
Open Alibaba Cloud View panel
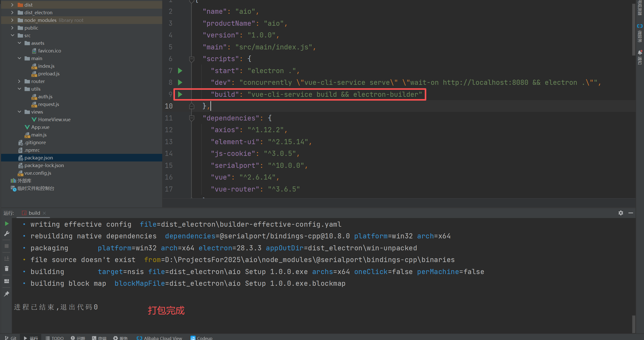tap(159, 338)
